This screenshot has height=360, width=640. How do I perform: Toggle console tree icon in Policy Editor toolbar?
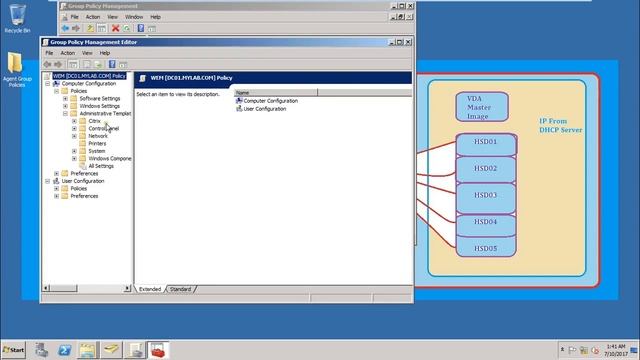[x=73, y=64]
